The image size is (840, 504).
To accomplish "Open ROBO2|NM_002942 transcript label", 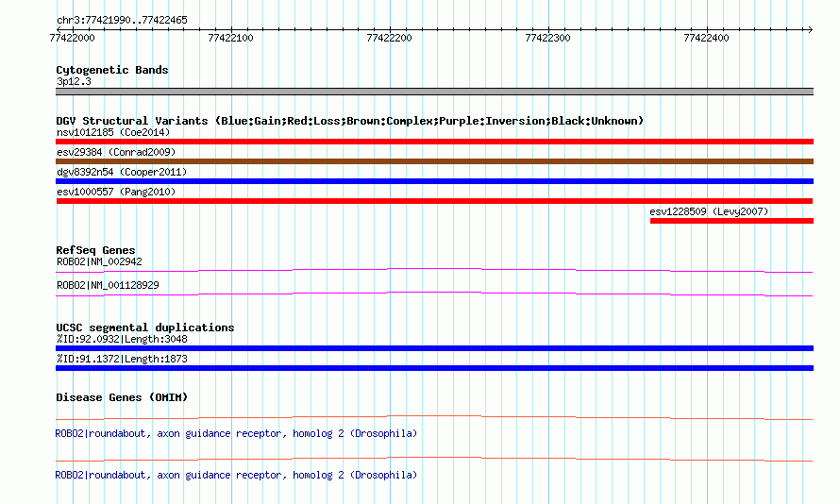I will click(100, 261).
